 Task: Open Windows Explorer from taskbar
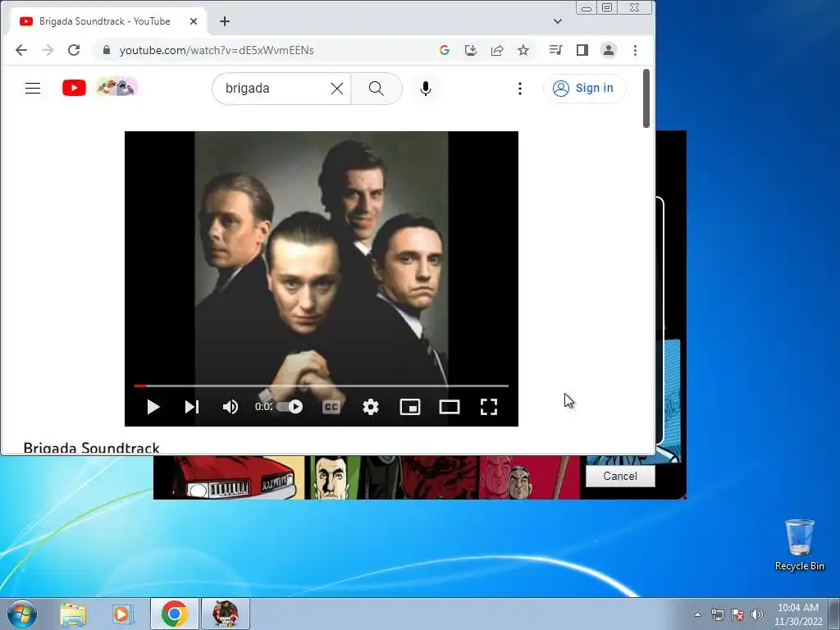[x=73, y=614]
